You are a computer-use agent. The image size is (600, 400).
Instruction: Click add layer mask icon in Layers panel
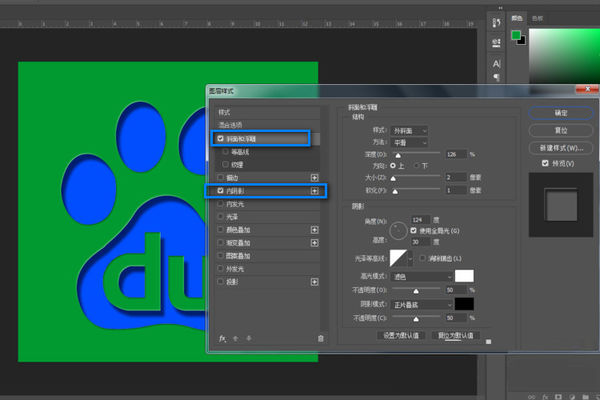558,397
